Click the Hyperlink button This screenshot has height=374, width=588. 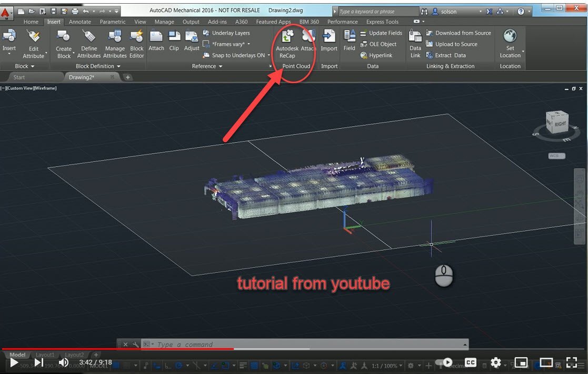[376, 55]
